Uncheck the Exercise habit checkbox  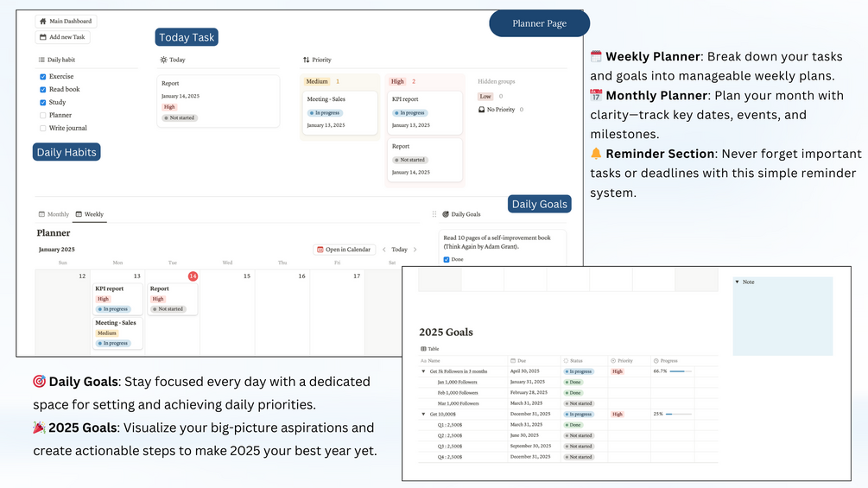42,77
